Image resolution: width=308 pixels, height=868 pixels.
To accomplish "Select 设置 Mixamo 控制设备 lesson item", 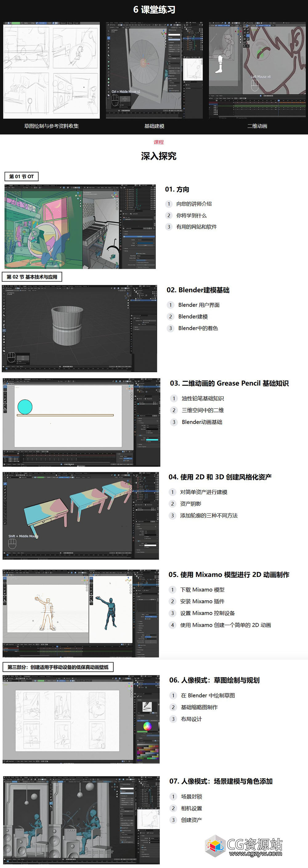I will tap(208, 613).
